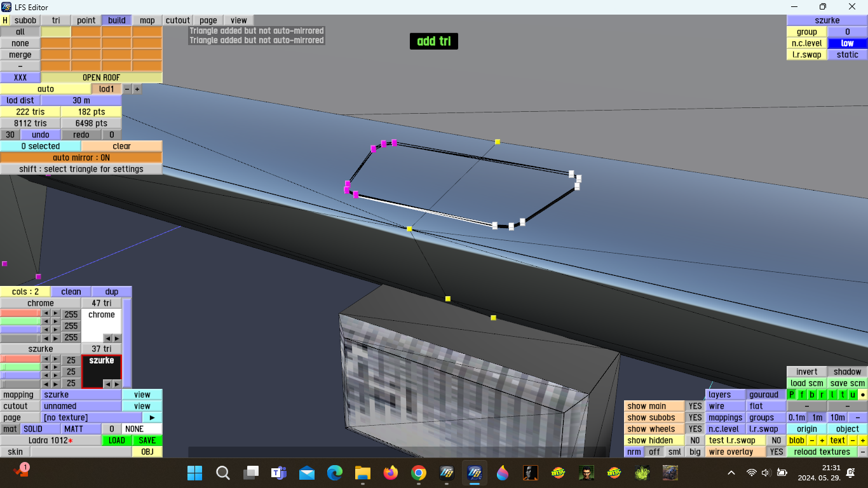Image resolution: width=868 pixels, height=488 pixels.
Task: Toggle l.r.swap static value
Action: pos(848,55)
